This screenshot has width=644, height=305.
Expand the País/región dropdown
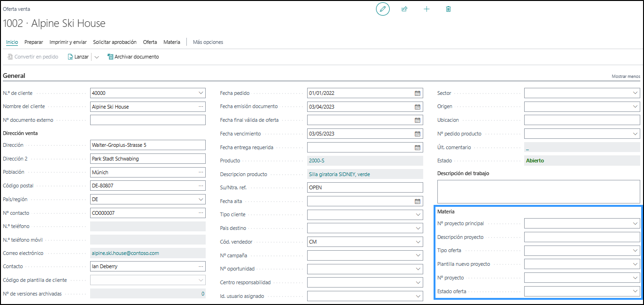pos(201,199)
